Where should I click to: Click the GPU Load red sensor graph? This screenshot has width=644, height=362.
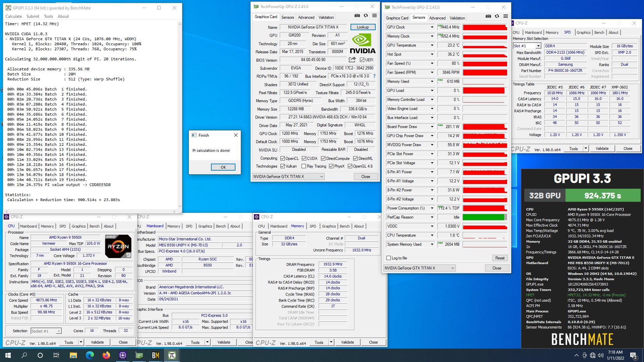(x=485, y=90)
